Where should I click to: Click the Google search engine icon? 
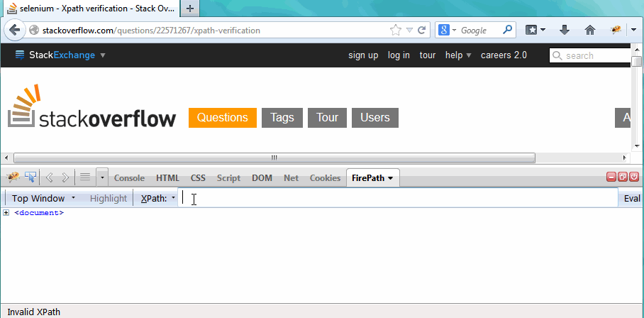pos(443,30)
